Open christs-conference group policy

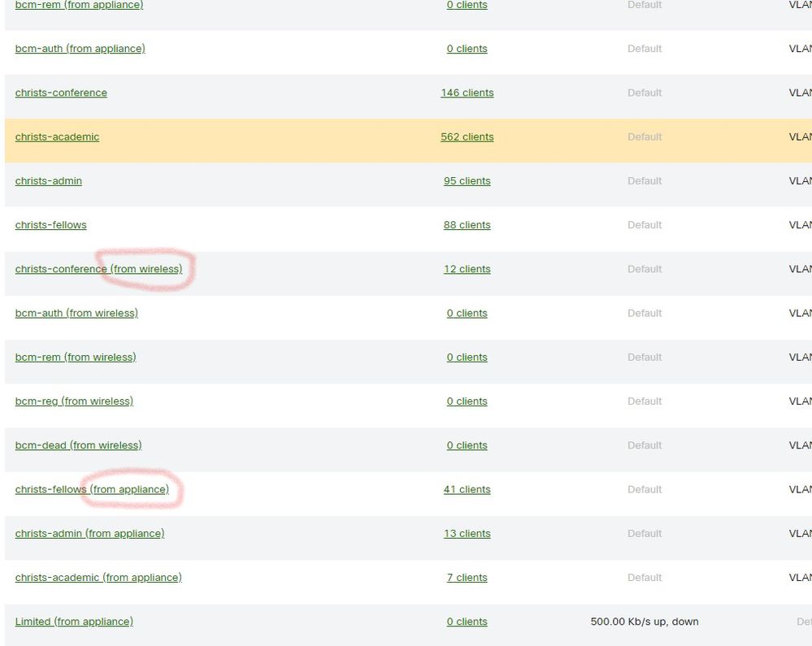61,93
